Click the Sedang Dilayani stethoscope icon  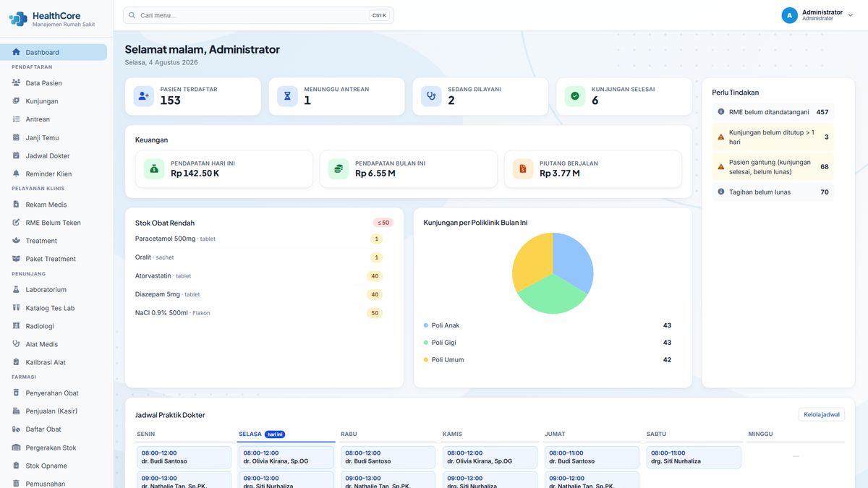pyautogui.click(x=431, y=96)
